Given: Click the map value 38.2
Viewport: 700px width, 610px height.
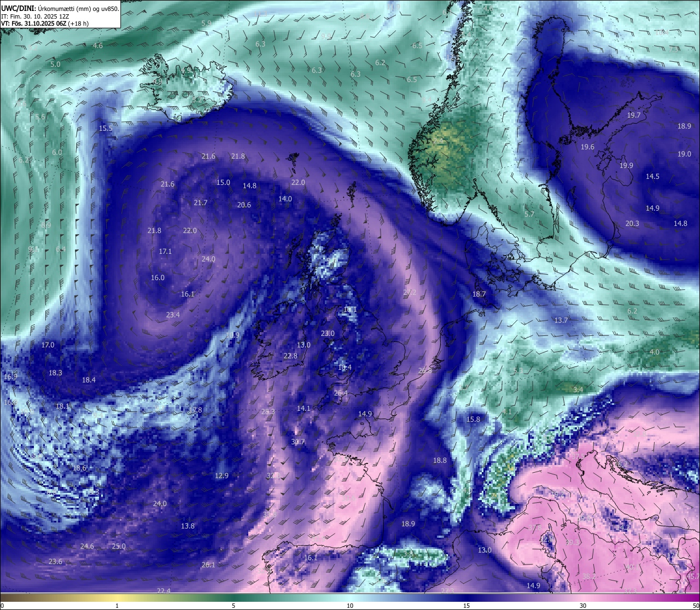Looking at the screenshot, I should point(589,577).
